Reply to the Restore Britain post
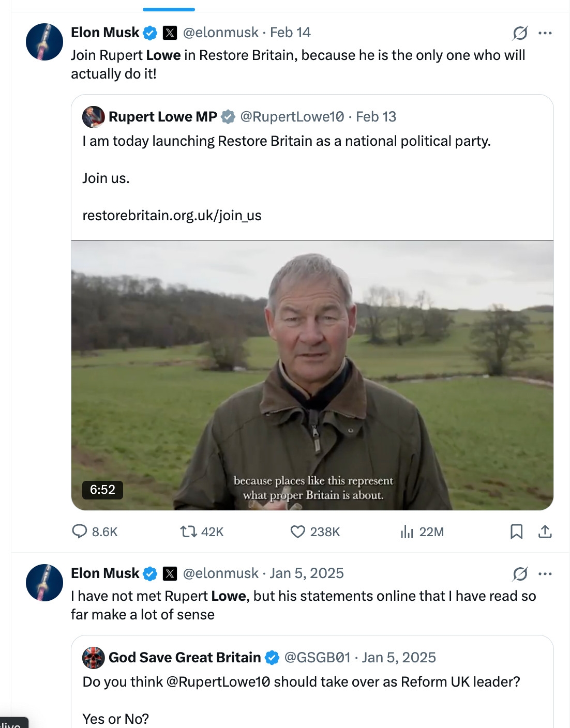The width and height of the screenshot is (570, 728). [x=80, y=532]
